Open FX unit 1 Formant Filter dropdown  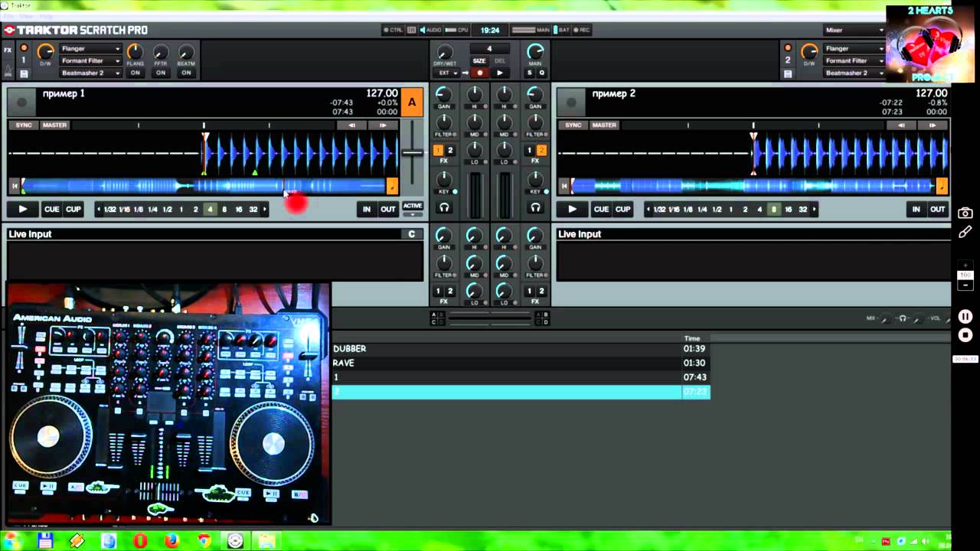pyautogui.click(x=90, y=60)
